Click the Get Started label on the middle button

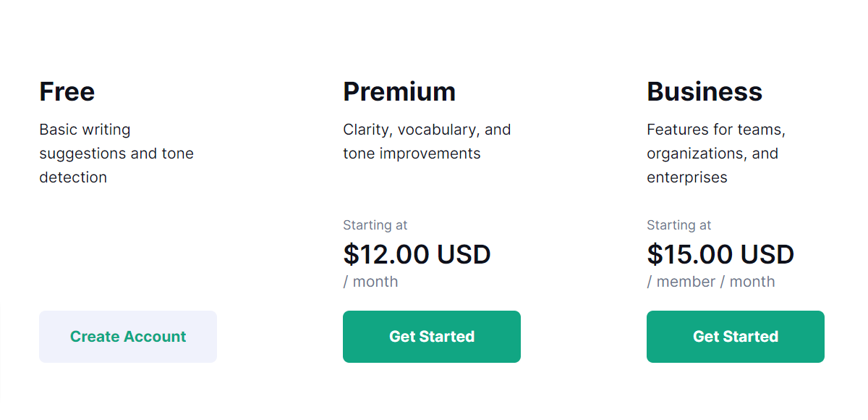432,336
